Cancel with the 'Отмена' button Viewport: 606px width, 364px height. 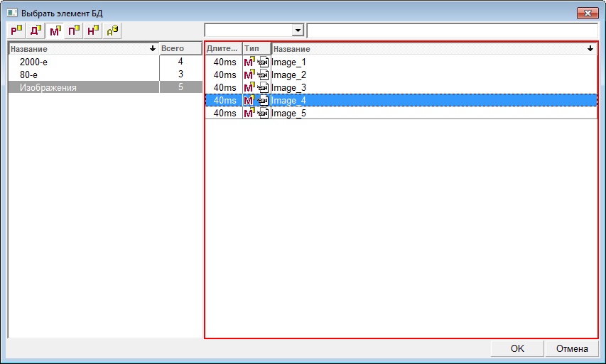(x=572, y=348)
